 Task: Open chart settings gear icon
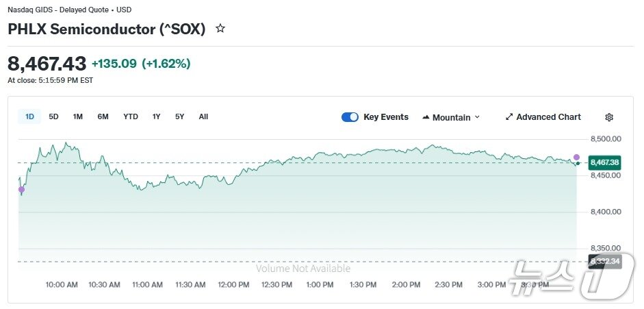click(x=609, y=117)
